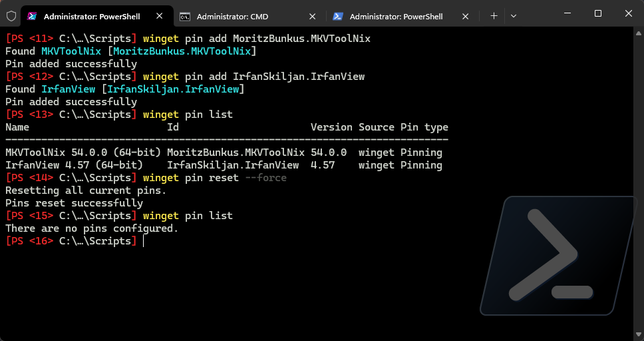Click 'winget pin add IrfanSkiljan.IrfanView' command text
Screen dimensions: 644x341
click(x=254, y=77)
